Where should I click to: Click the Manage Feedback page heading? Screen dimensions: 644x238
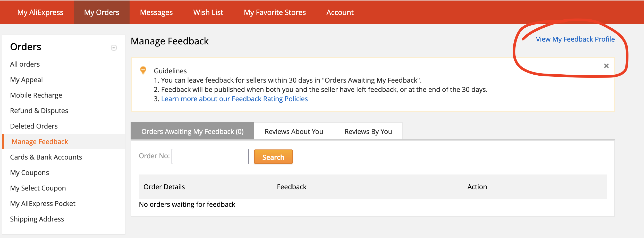pyautogui.click(x=170, y=41)
